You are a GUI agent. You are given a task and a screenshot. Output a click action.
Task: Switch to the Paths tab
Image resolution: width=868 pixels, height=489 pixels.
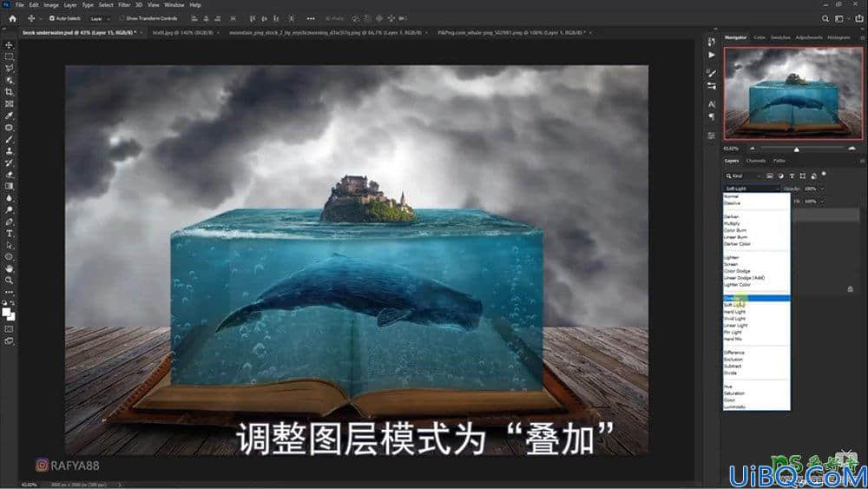[779, 162]
